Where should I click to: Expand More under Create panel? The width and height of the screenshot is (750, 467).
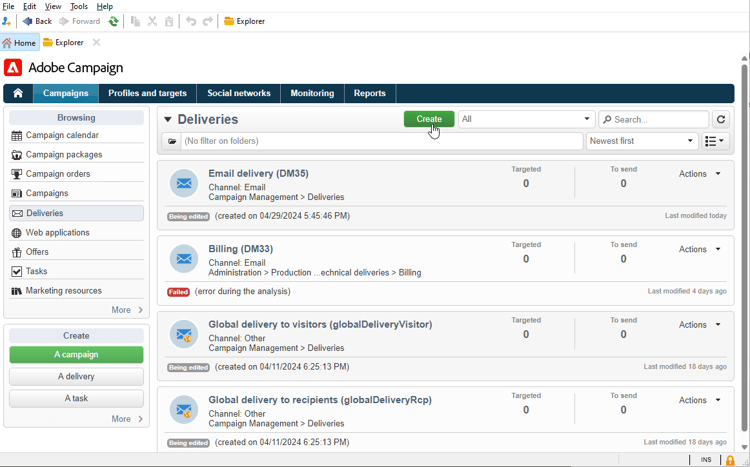click(127, 419)
